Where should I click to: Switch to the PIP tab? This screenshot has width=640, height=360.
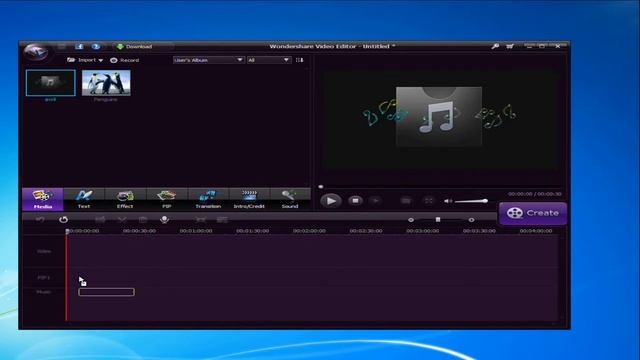pos(167,199)
